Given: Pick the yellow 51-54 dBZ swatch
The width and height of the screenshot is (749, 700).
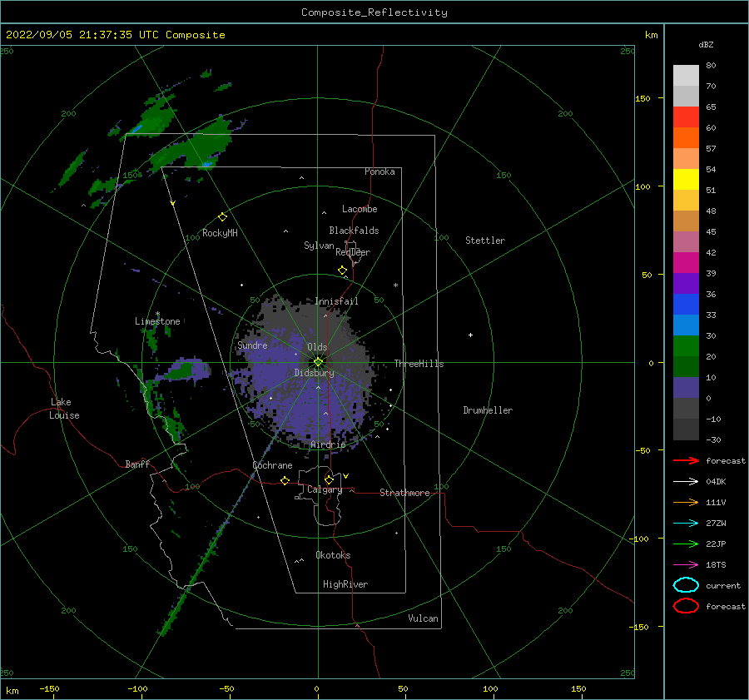Looking at the screenshot, I should [x=686, y=180].
